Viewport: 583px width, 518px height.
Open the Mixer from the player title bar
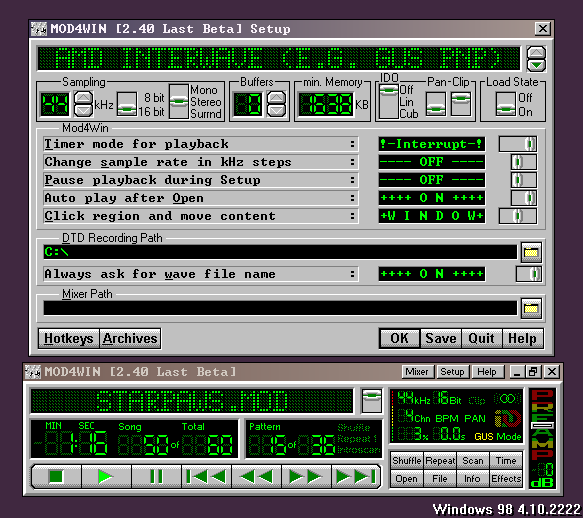(417, 371)
